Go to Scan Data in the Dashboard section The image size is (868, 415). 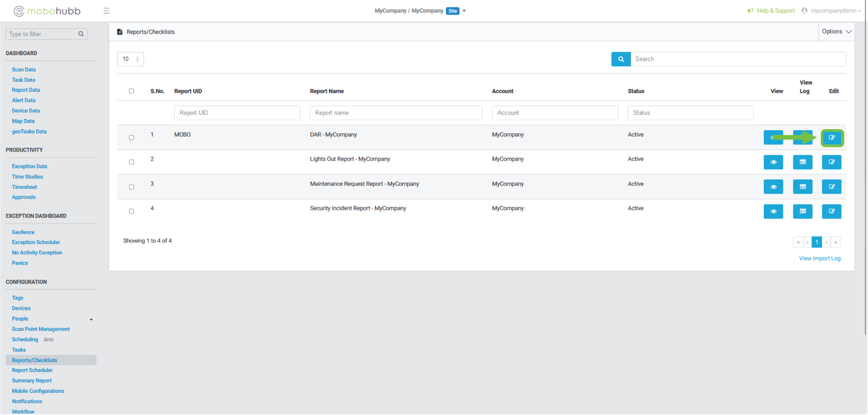[24, 69]
